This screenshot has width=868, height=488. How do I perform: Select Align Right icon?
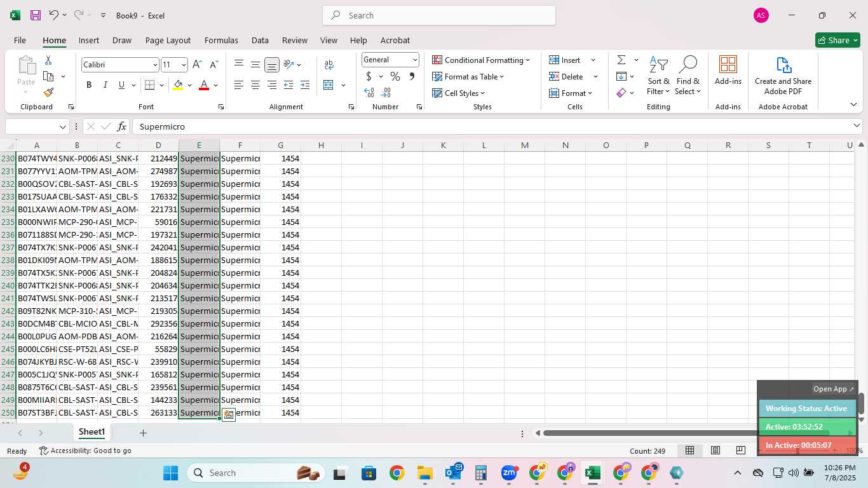pyautogui.click(x=272, y=85)
